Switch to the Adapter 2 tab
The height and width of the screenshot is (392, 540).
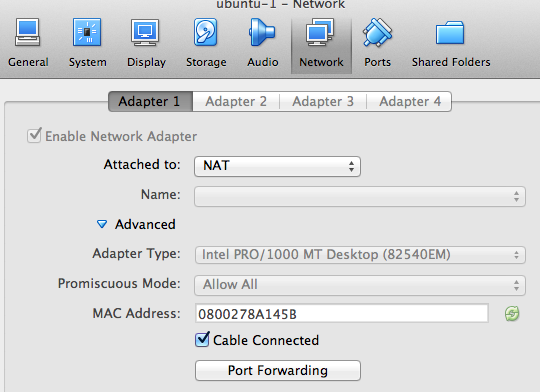[236, 102]
